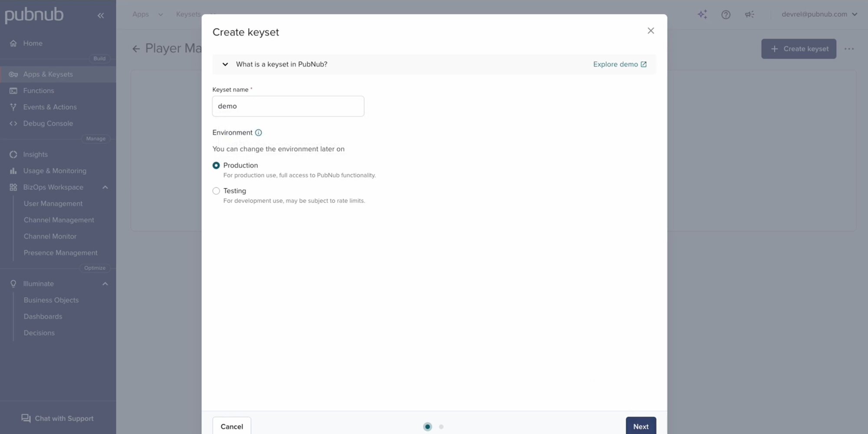Image resolution: width=868 pixels, height=434 pixels.
Task: Open the AI sparkle assistant icon
Action: click(702, 14)
